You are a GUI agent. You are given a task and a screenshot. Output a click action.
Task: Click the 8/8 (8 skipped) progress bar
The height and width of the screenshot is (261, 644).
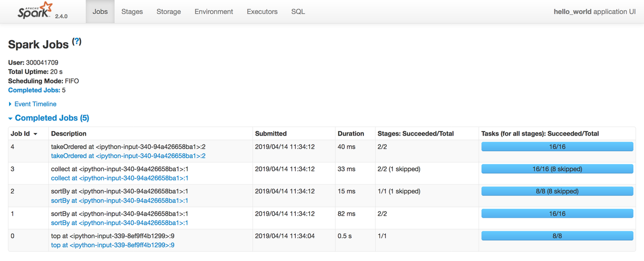click(557, 191)
